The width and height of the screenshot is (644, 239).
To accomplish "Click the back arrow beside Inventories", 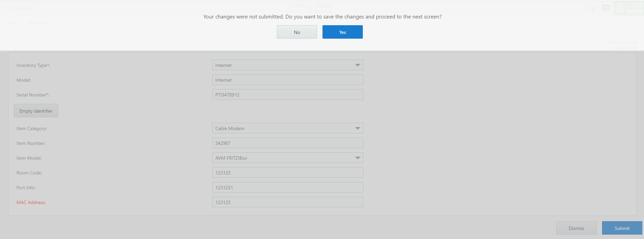I will pyautogui.click(x=6, y=8).
